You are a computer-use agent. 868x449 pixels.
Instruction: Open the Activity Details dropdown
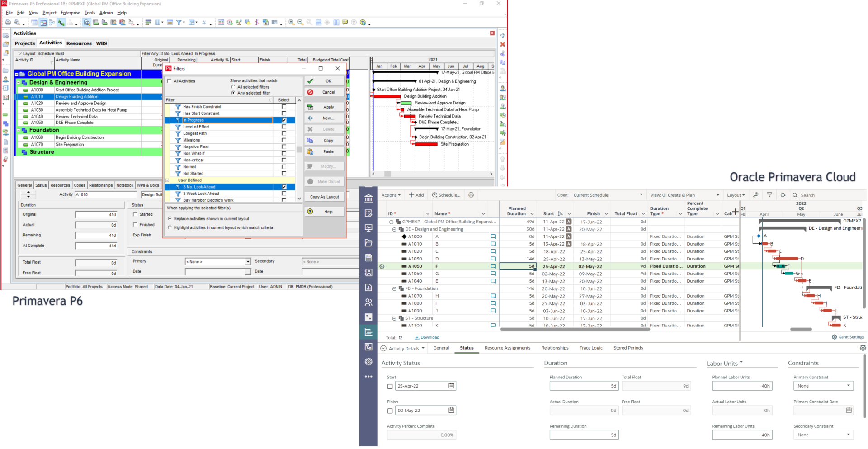pyautogui.click(x=406, y=348)
